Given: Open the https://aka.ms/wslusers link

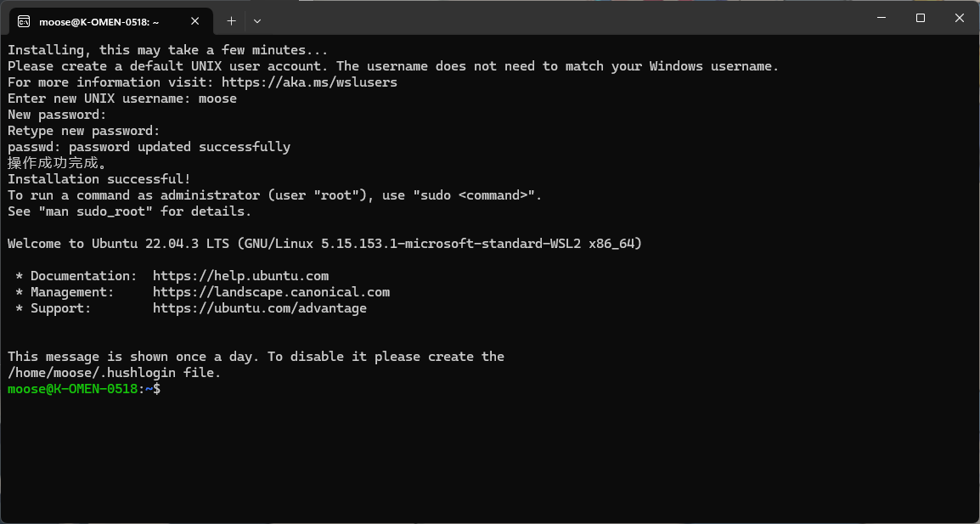Looking at the screenshot, I should [x=309, y=82].
